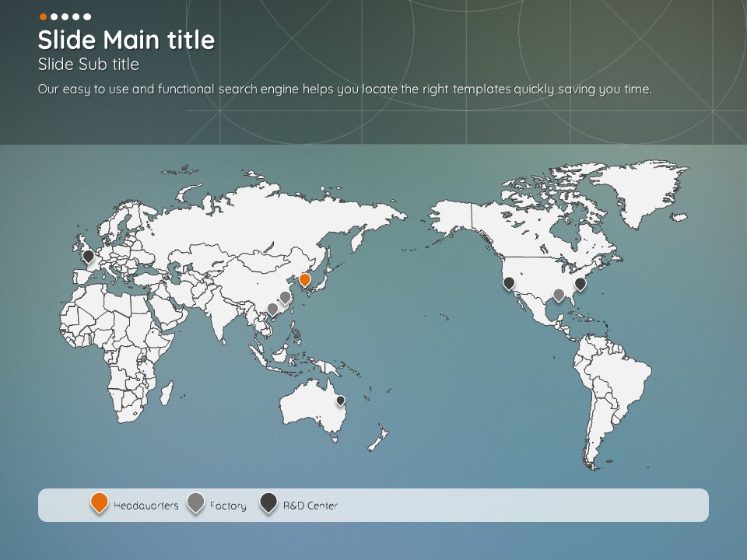The width and height of the screenshot is (747, 560).
Task: Click the gray Factory pin near Shanghai
Action: pos(286,297)
